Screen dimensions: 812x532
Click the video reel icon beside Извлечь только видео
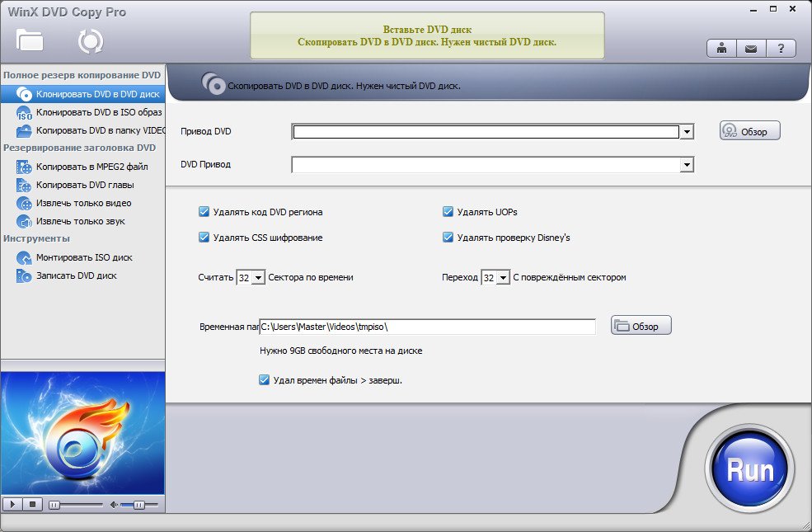point(24,203)
